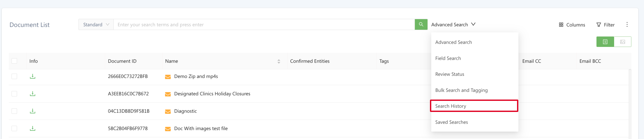This screenshot has height=139, width=644.
Task: Download the Designated Clinics Holiday Closures document
Action: point(32,94)
